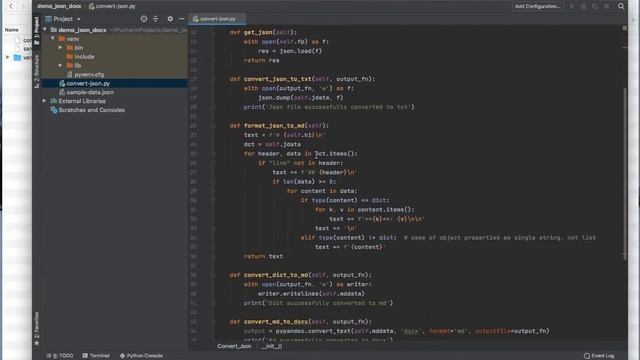Expand the lib folder arrow
640x360 pixels.
[60, 65]
